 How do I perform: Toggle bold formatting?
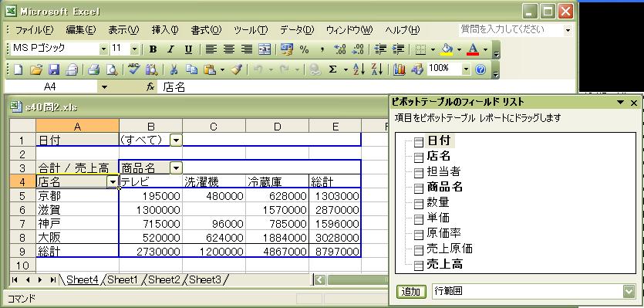pos(153,49)
